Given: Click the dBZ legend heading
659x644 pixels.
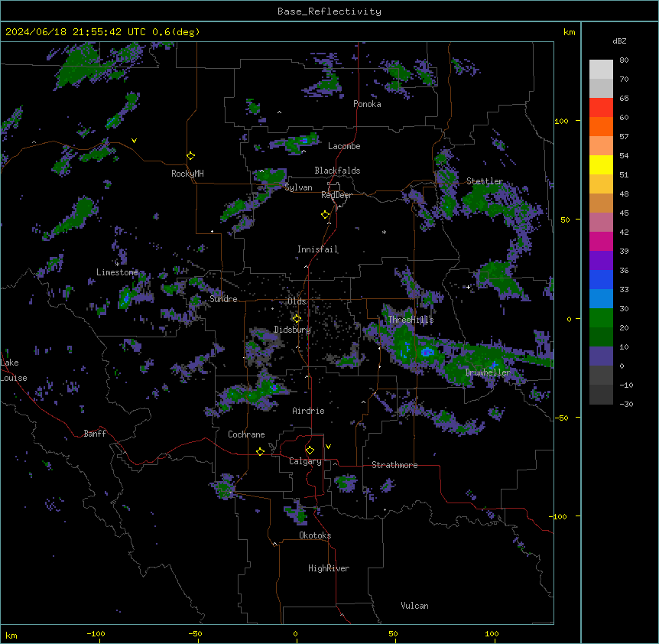Looking at the screenshot, I should [x=619, y=41].
